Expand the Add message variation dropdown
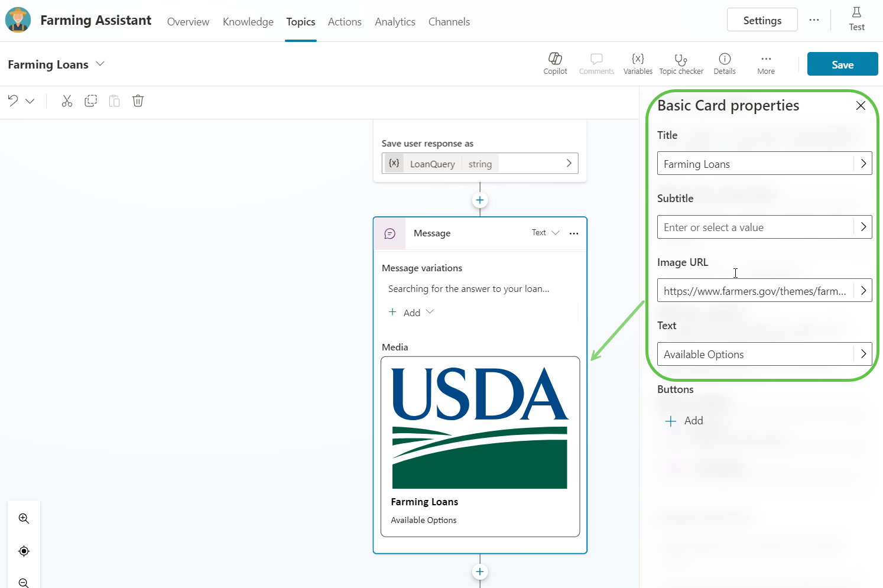The height and width of the screenshot is (588, 883). coord(430,312)
